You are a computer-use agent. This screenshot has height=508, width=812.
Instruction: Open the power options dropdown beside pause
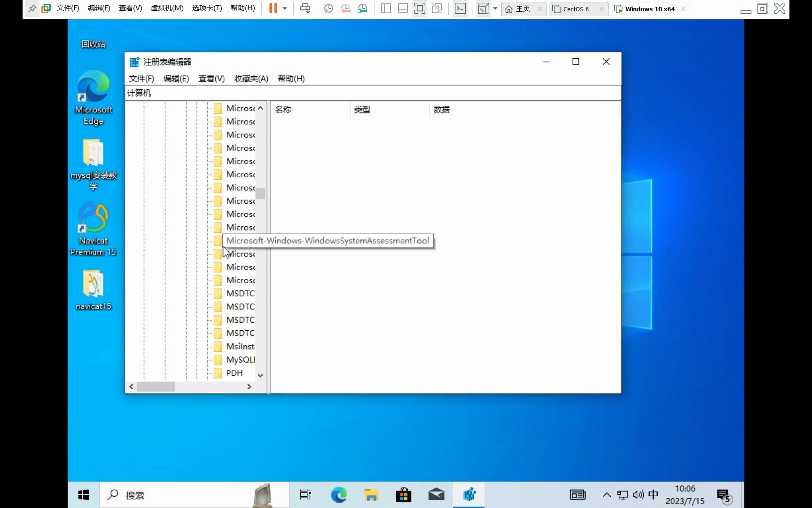coord(285,8)
